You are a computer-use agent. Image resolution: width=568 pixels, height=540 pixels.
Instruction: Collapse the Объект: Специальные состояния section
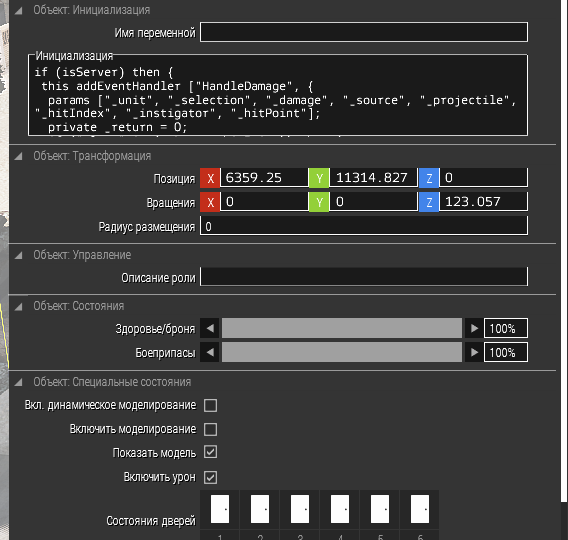pos(18,382)
